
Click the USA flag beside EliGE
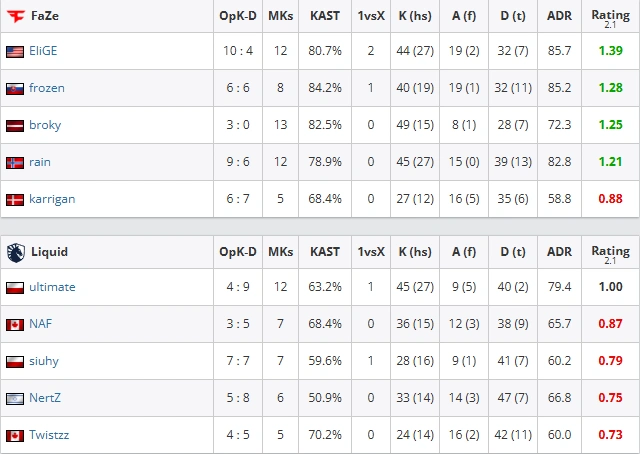point(15,52)
